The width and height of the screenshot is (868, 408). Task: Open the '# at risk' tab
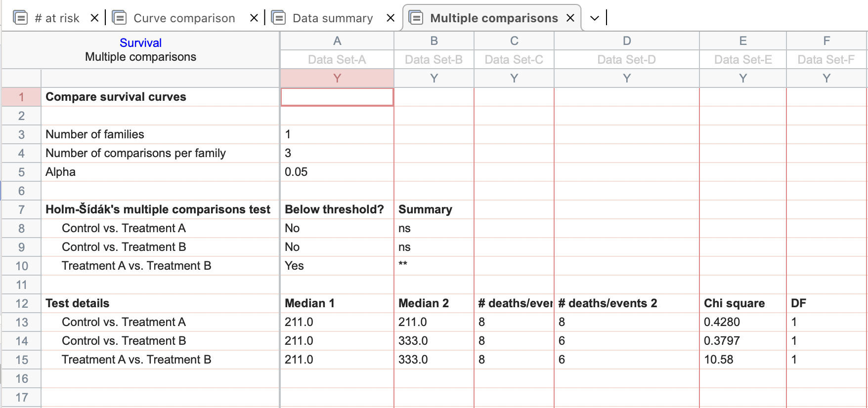[x=57, y=18]
